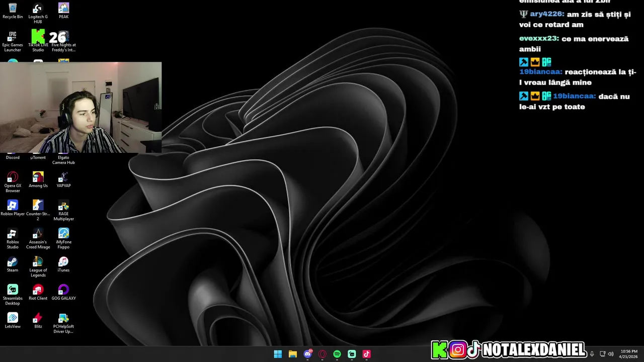The image size is (644, 362).
Task: Select GOG GALAXY desktop shortcut
Action: coord(63,292)
